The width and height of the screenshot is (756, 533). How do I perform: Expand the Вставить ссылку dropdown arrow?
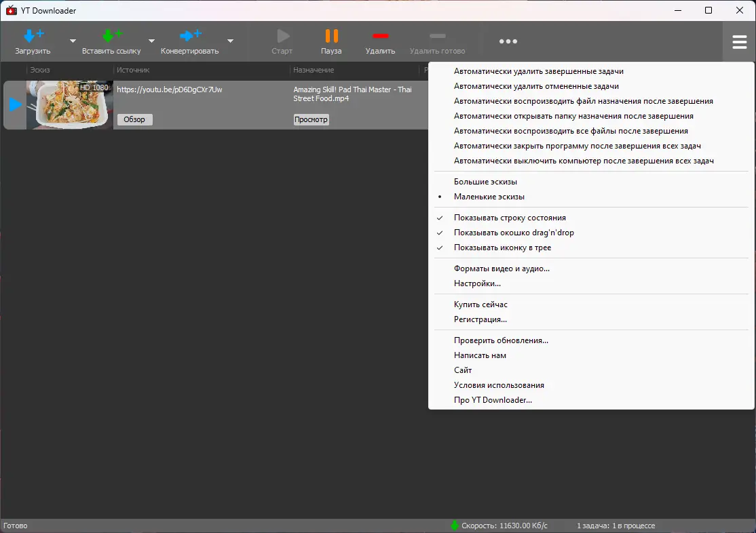tap(151, 41)
